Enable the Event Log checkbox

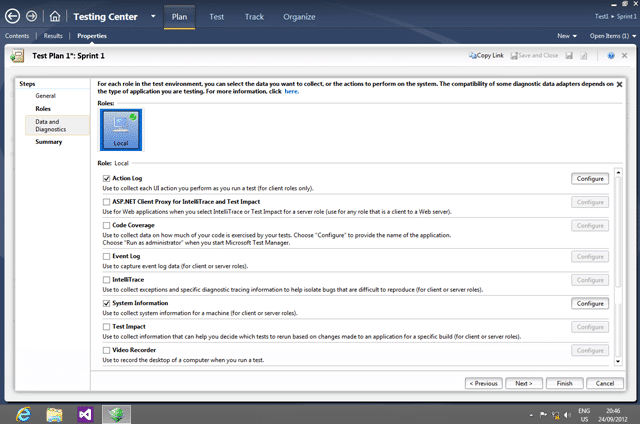click(x=107, y=256)
